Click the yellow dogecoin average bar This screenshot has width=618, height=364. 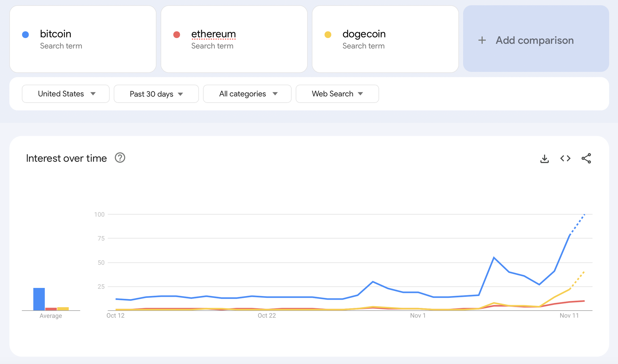point(63,309)
